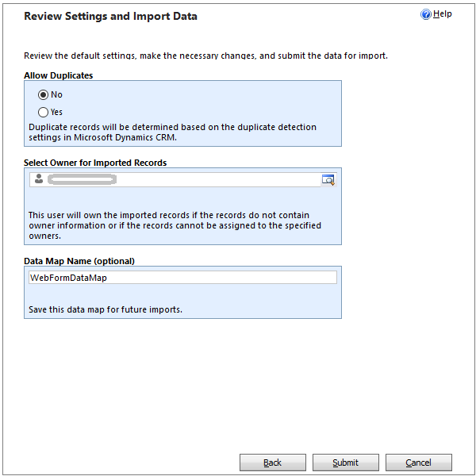Select the Yes radio button for duplicates

point(43,113)
